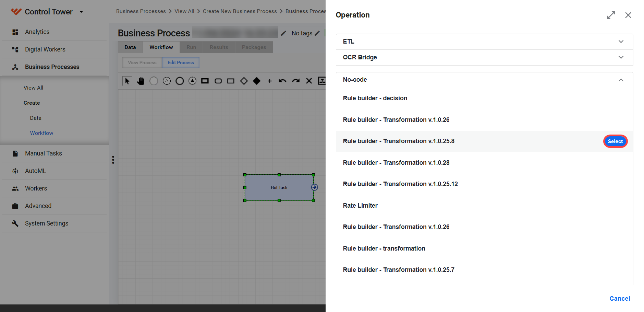Choose Rule builder - Transformation v.1.0.25.7
644x312 pixels.
tap(484, 270)
